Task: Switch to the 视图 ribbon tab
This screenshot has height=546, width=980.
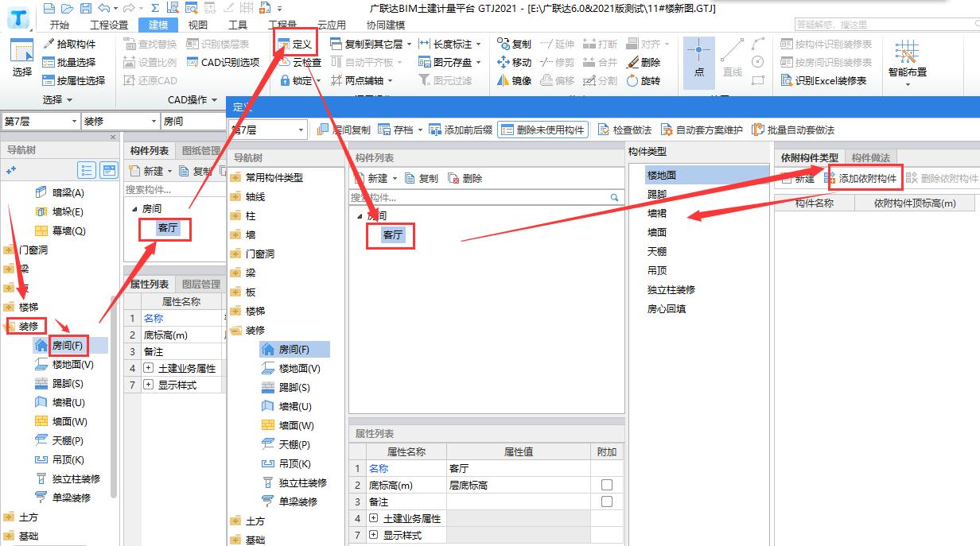Action: [x=197, y=25]
